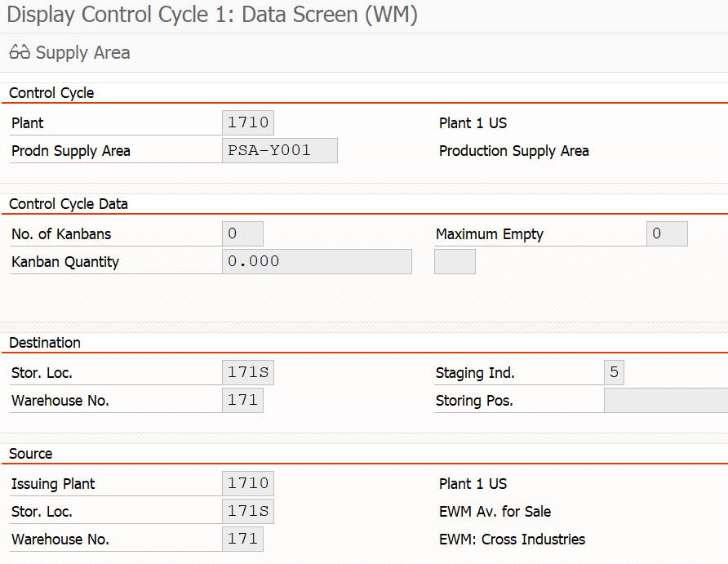Select the Plant field showing 1710
The width and height of the screenshot is (728, 564).
(248, 122)
